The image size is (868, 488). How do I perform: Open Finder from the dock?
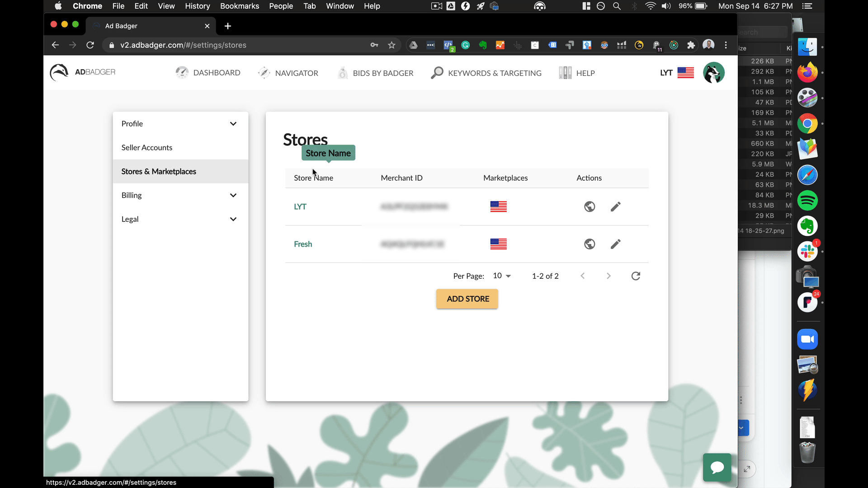(807, 47)
